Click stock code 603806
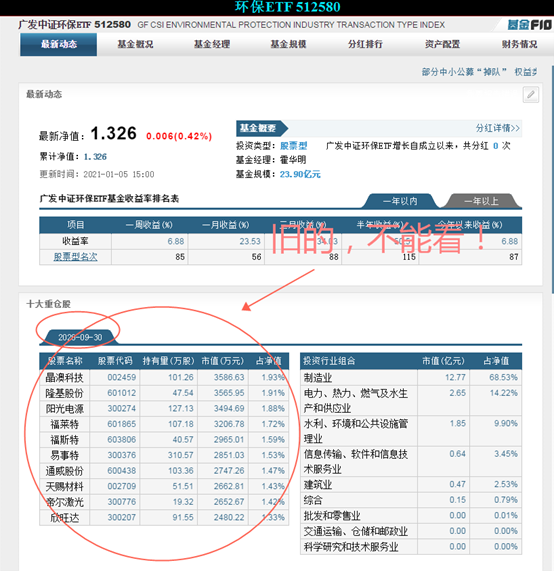The width and height of the screenshot is (554, 571). (122, 440)
